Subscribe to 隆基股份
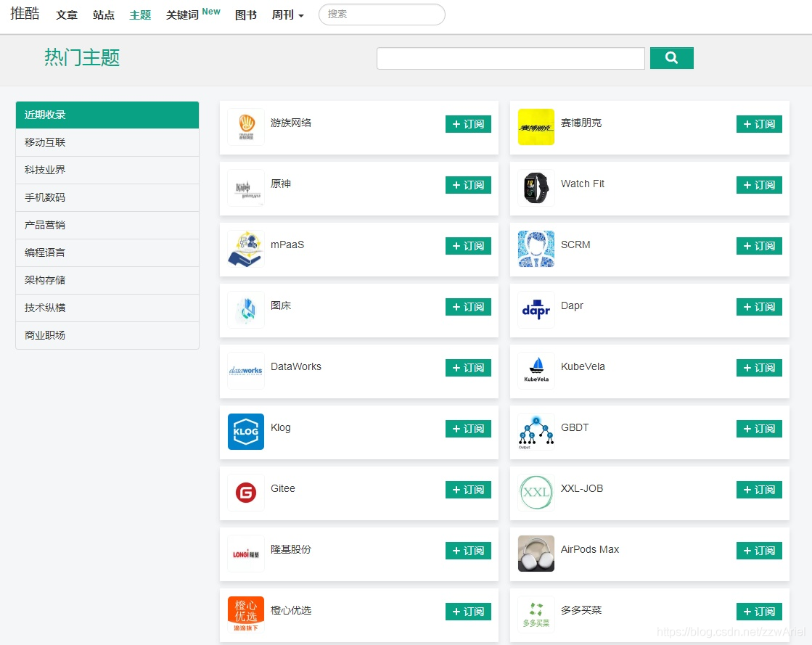The image size is (812, 645). pos(468,551)
